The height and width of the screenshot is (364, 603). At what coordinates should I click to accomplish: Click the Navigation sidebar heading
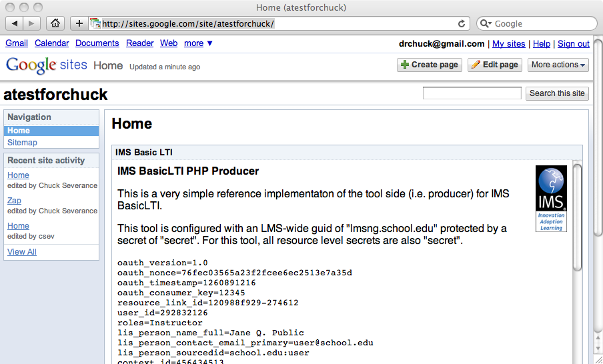[x=29, y=117]
